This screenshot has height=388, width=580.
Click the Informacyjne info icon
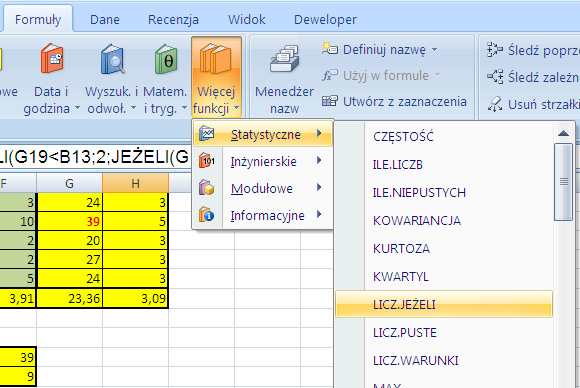tap(206, 215)
